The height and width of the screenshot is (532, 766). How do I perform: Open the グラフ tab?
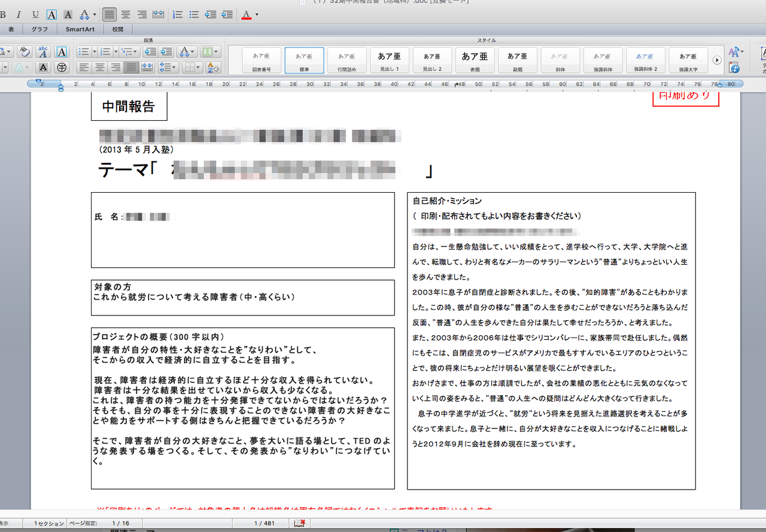(39, 29)
